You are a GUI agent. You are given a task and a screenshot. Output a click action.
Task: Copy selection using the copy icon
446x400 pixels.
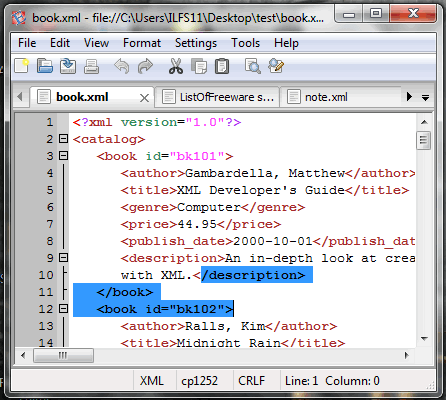pos(199,66)
